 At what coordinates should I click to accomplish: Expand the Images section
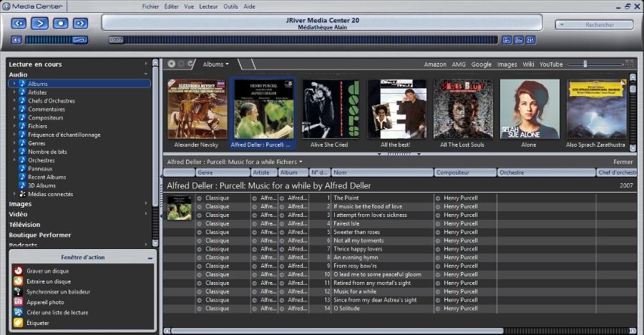click(146, 203)
